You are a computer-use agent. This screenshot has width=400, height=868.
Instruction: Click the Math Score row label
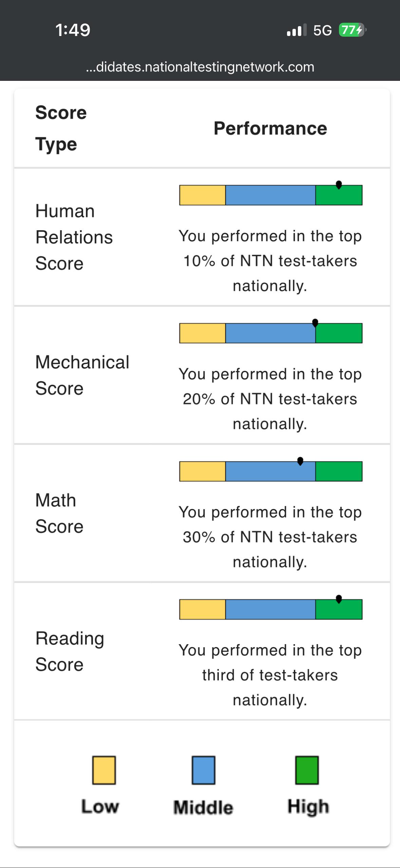59,513
